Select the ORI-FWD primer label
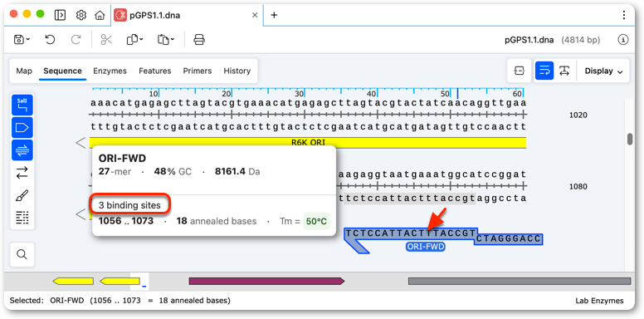This screenshot has width=644, height=319. coord(426,247)
